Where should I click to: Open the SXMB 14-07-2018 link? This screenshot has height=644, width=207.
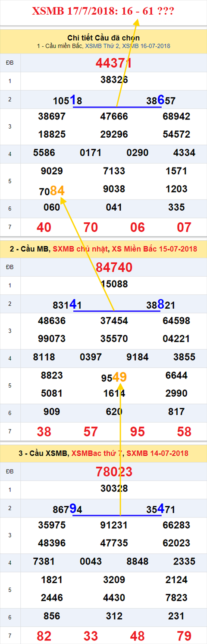(x=157, y=453)
